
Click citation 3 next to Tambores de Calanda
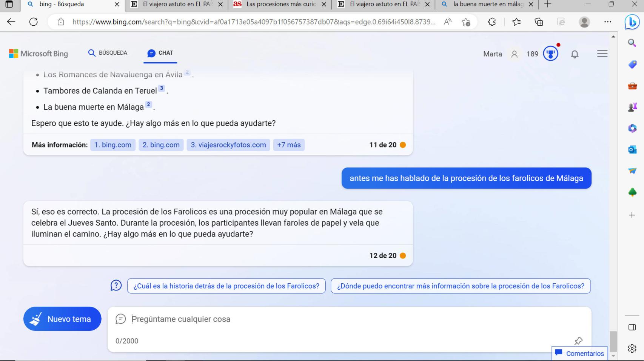coord(162,89)
